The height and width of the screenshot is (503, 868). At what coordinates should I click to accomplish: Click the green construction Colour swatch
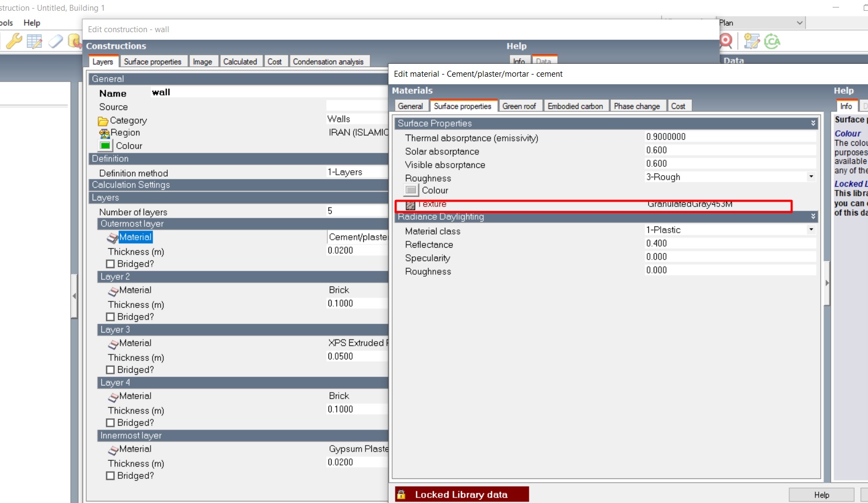106,146
